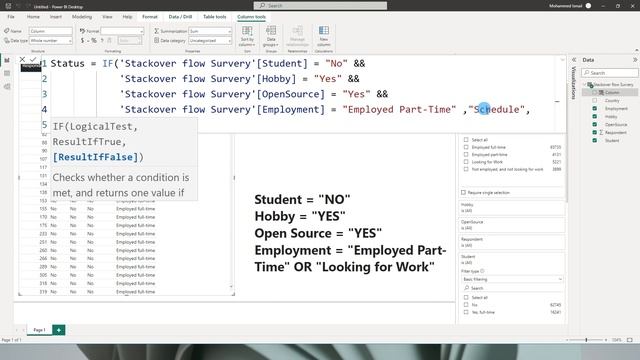The height and width of the screenshot is (360, 640).
Task: Open the Insert ribbon tab
Action: (56, 17)
